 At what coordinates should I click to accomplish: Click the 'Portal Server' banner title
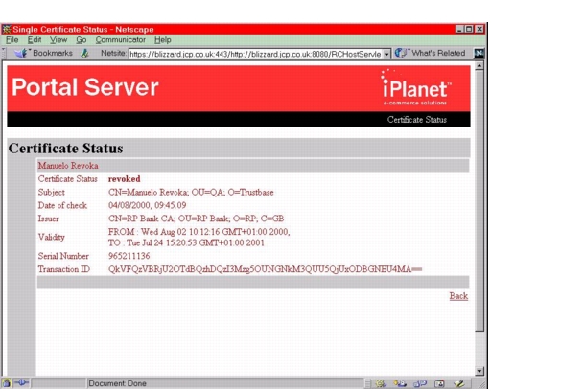pos(85,87)
